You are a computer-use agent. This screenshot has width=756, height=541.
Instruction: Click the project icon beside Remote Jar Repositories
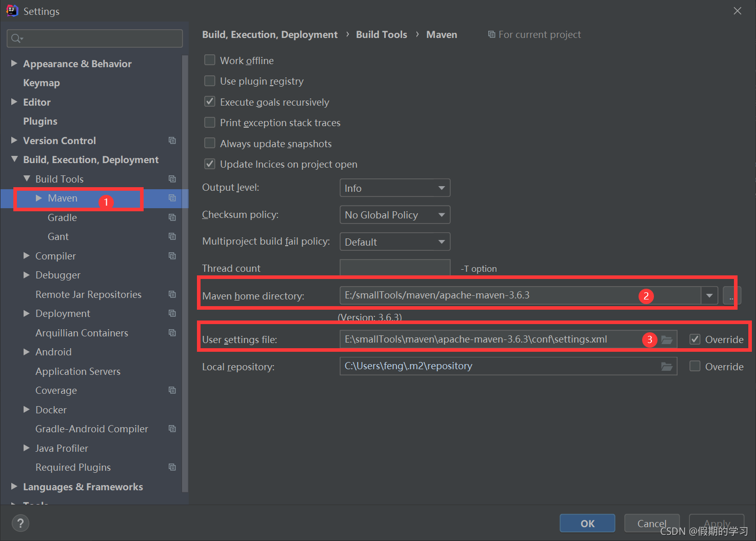(x=172, y=294)
